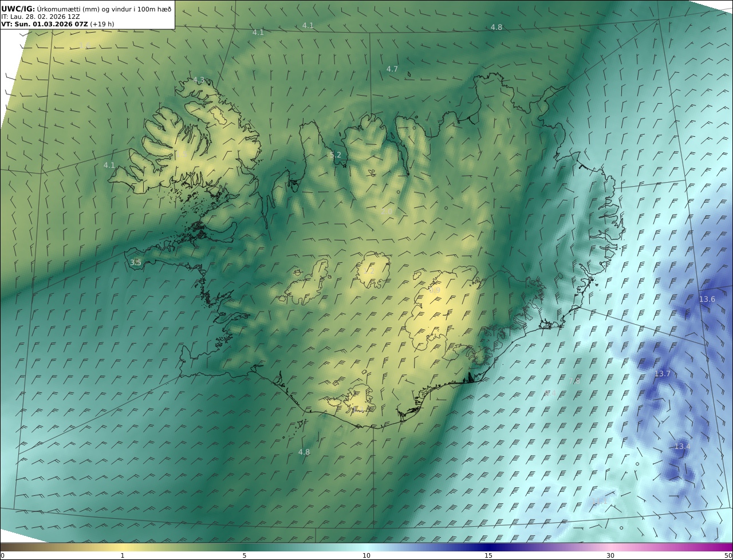This screenshot has height=560, width=733.
Task: Click the colorbar tick label 0
Action: (x=2, y=556)
